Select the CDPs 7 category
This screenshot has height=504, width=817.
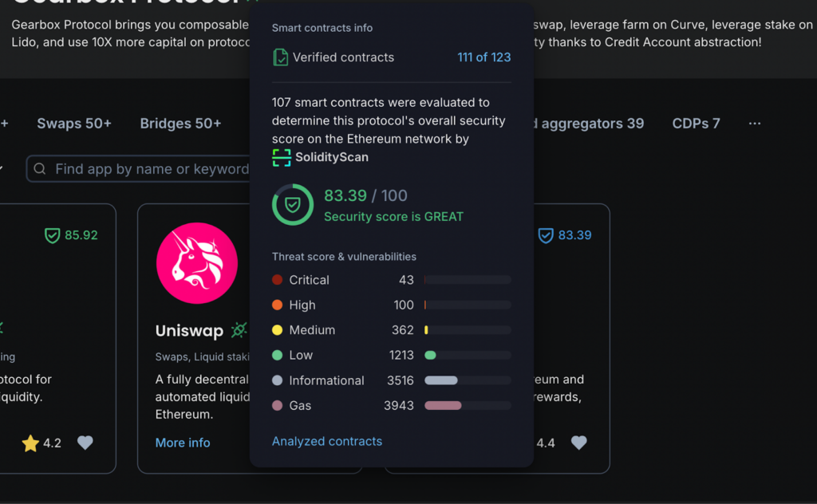(695, 124)
